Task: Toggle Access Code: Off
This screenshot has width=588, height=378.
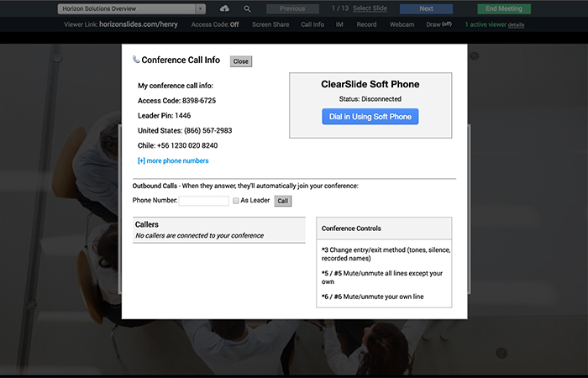Action: [215, 24]
